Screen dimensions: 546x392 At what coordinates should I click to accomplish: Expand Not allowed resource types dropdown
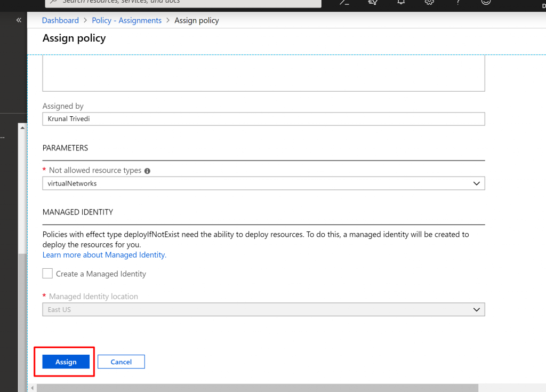(x=263, y=183)
